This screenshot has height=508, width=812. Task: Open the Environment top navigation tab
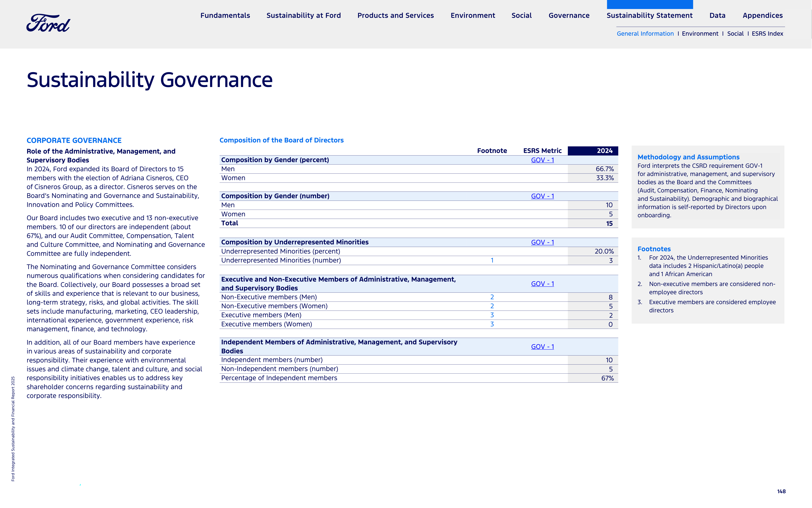point(473,15)
